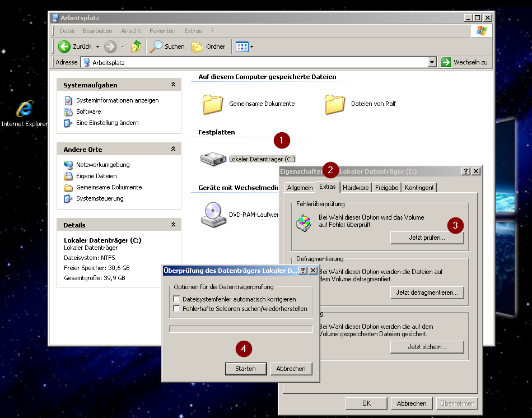The height and width of the screenshot is (418, 532).
Task: Open Internet Explorer desktop icon
Action: coord(24,109)
